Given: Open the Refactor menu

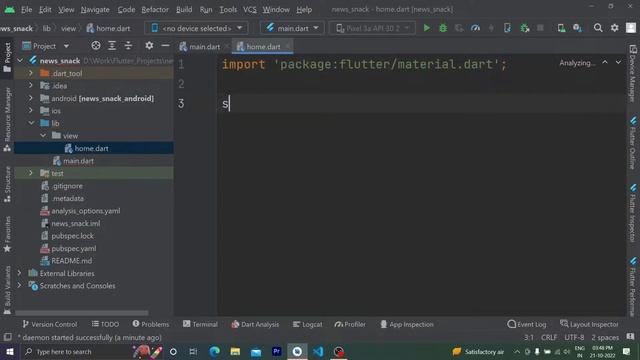Looking at the screenshot, I should click(x=155, y=9).
